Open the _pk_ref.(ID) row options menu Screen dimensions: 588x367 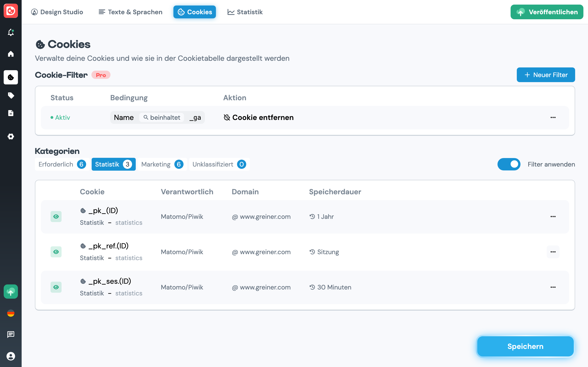click(x=553, y=252)
